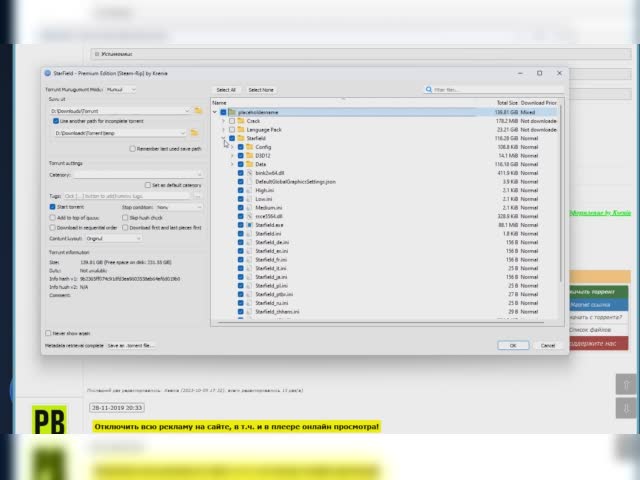Expand the Config folder node

[232, 147]
